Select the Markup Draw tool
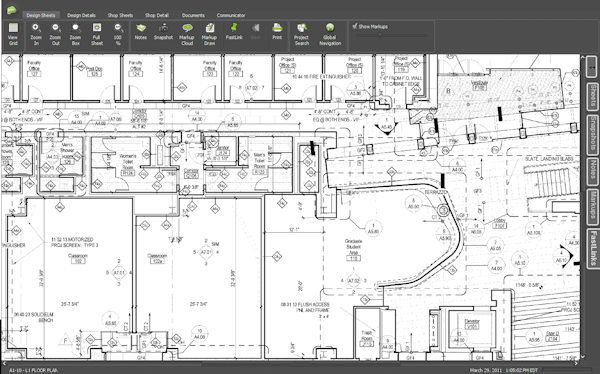The width and height of the screenshot is (600, 374). coord(209,34)
